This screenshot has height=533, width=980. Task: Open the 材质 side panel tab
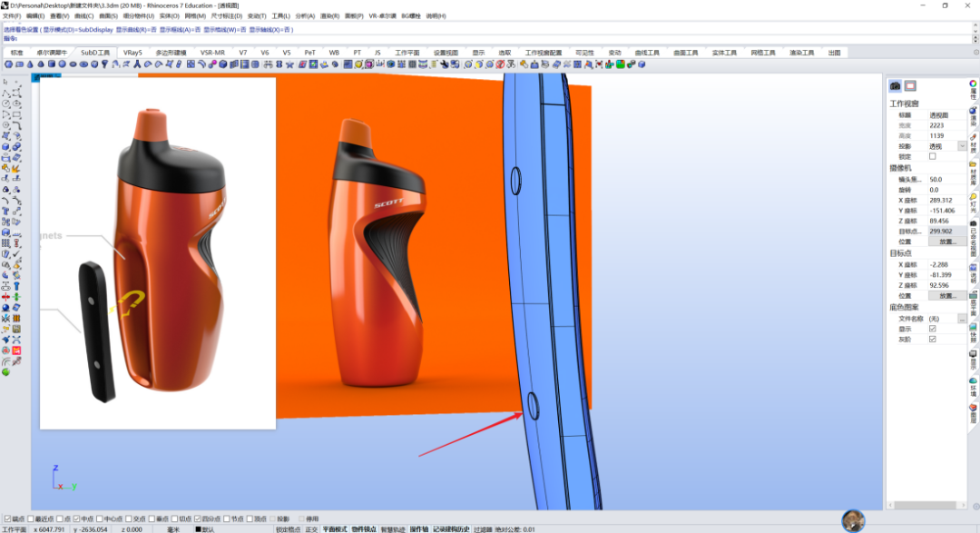pyautogui.click(x=973, y=144)
